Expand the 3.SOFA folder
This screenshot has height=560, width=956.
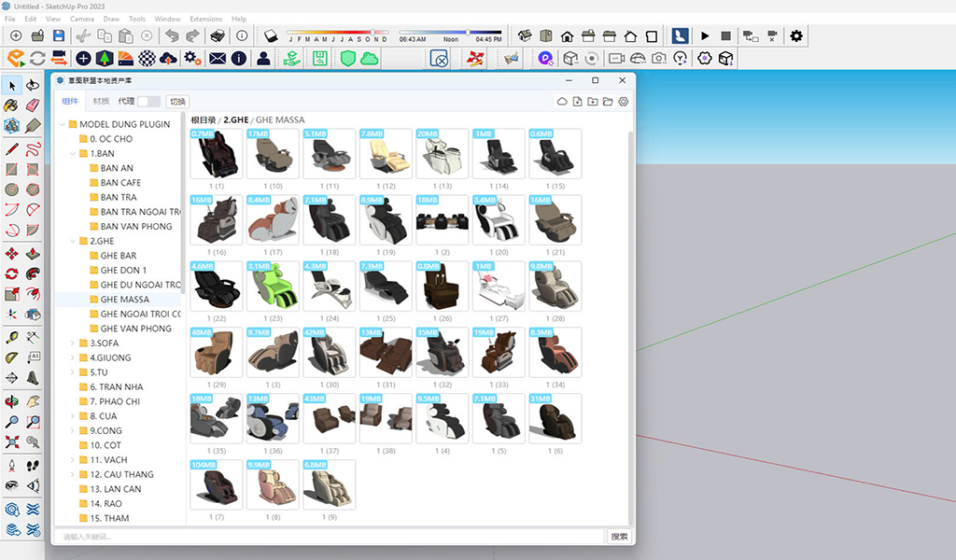point(73,343)
